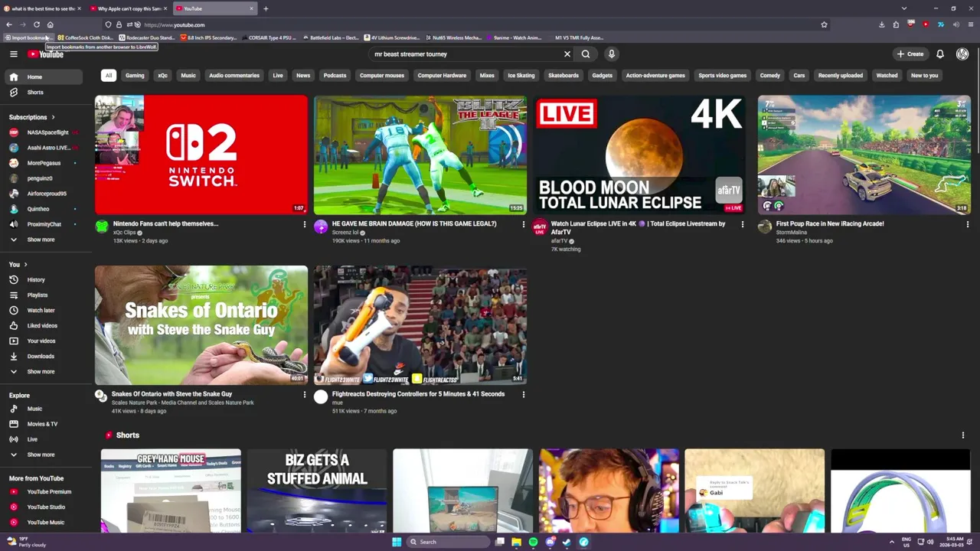Open options menu for BRAIN DAMAGE video
The height and width of the screenshot is (551, 980).
coord(524,224)
